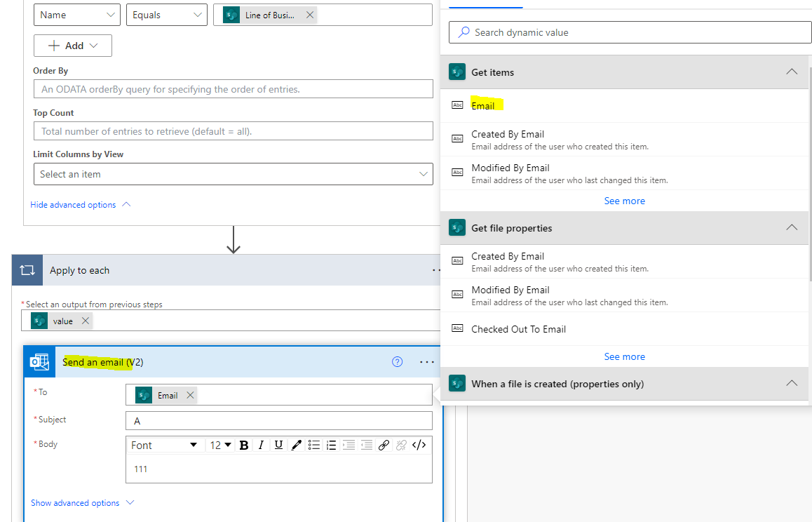The width and height of the screenshot is (812, 522).
Task: Collapse the Get file properties section
Action: pyautogui.click(x=791, y=227)
